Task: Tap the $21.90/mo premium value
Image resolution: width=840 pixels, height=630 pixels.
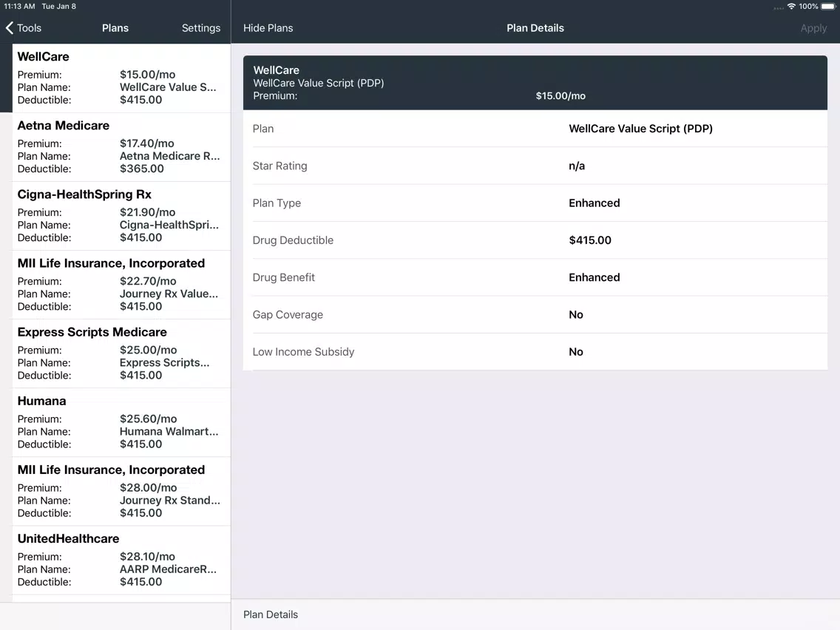Action: pos(147,212)
